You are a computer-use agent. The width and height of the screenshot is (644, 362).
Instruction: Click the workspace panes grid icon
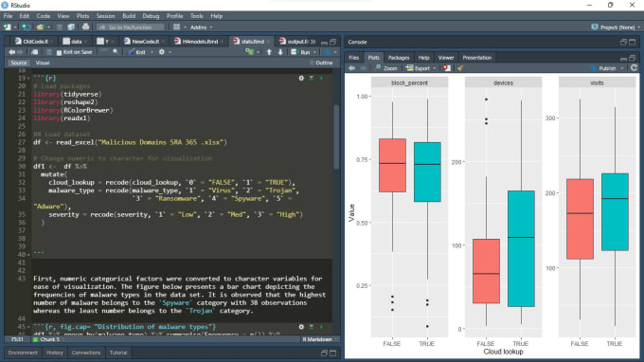click(176, 27)
